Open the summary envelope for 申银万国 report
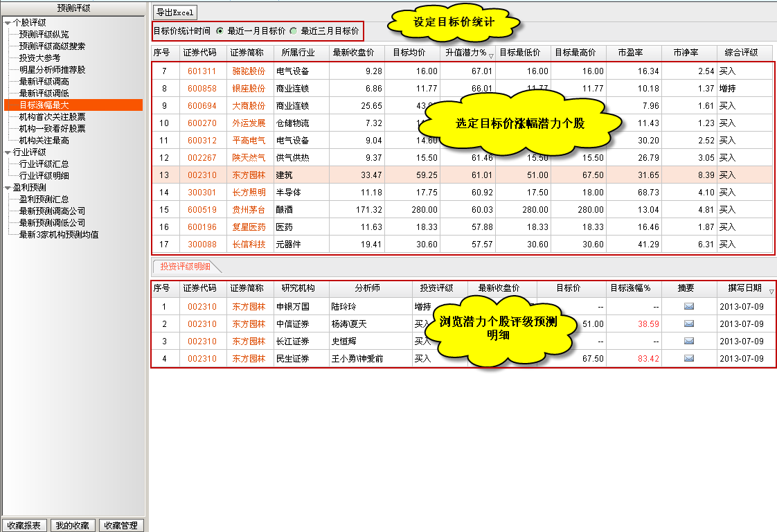 point(688,306)
